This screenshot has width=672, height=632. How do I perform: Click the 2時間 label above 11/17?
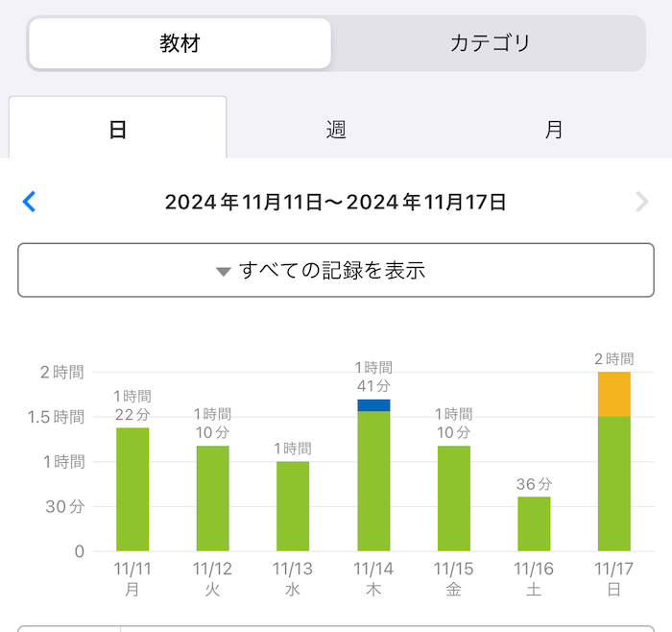tap(613, 358)
